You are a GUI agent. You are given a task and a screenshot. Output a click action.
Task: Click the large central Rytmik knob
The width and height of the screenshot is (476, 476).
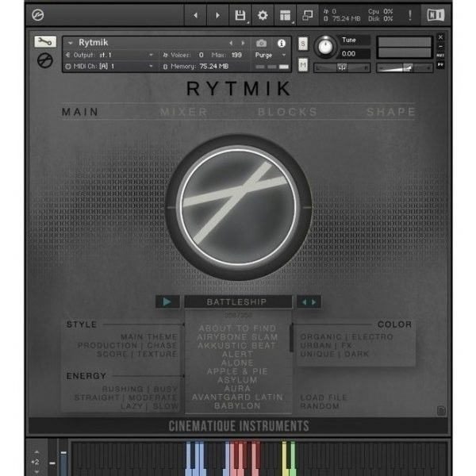pos(239,207)
